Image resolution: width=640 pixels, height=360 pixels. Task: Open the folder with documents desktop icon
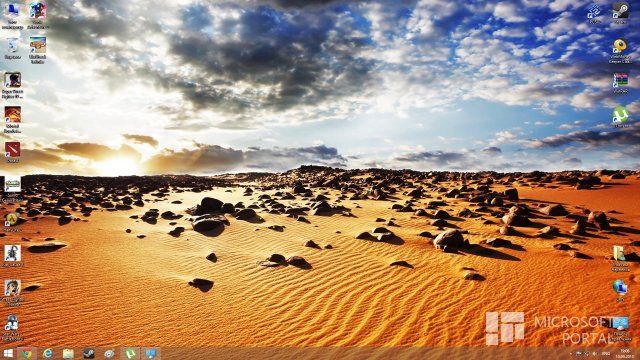click(x=620, y=259)
